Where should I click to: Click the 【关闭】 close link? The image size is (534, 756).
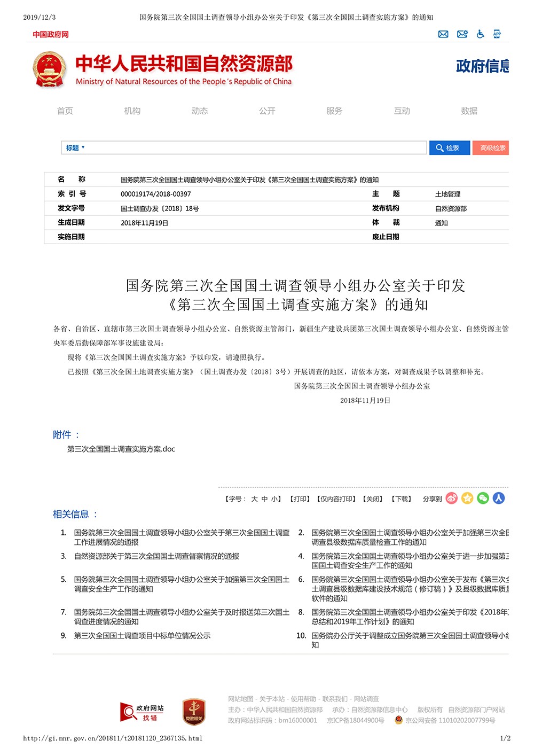point(373,499)
